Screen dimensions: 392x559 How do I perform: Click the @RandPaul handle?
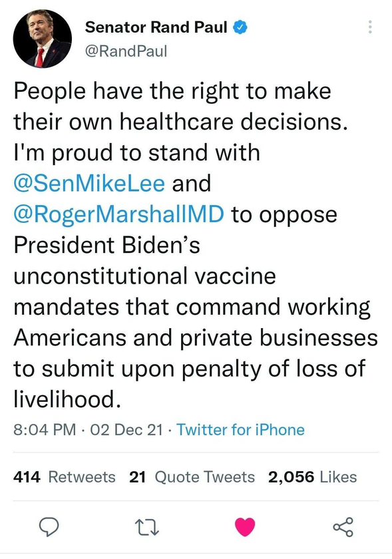pyautogui.click(x=126, y=51)
